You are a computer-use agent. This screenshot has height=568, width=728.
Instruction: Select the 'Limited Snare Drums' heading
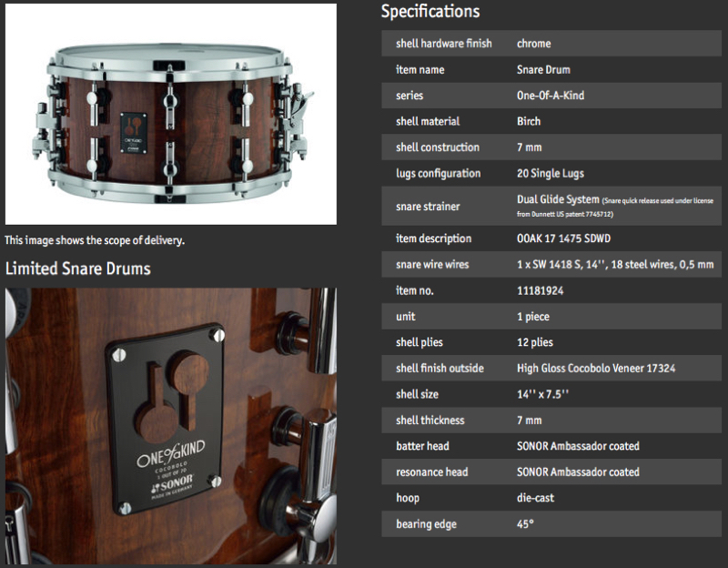point(78,269)
